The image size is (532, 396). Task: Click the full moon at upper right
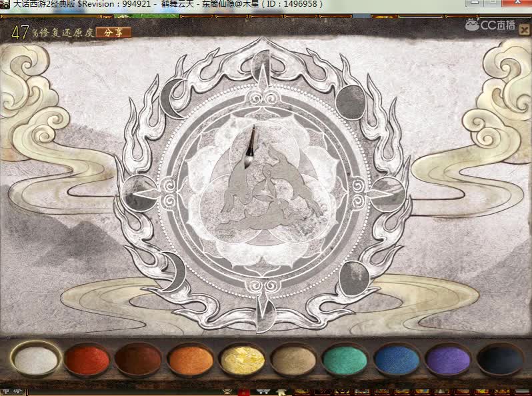click(351, 102)
